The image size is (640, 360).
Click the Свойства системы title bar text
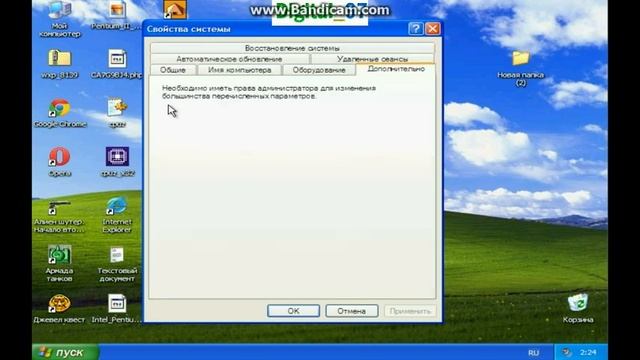189,29
